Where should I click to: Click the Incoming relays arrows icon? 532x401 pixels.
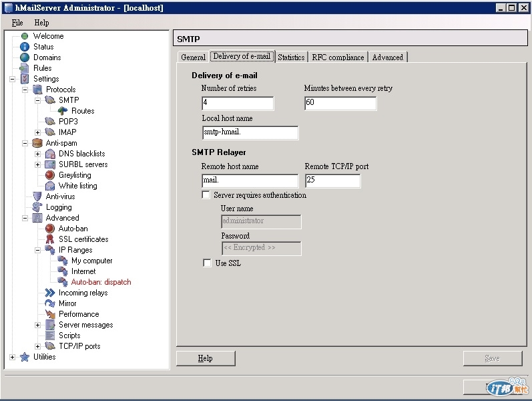(50, 293)
